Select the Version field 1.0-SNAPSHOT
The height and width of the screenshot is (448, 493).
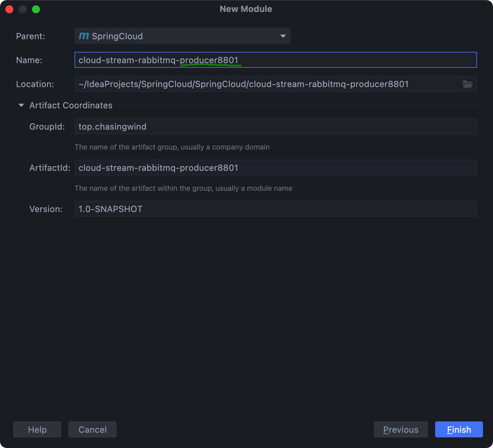(x=275, y=209)
